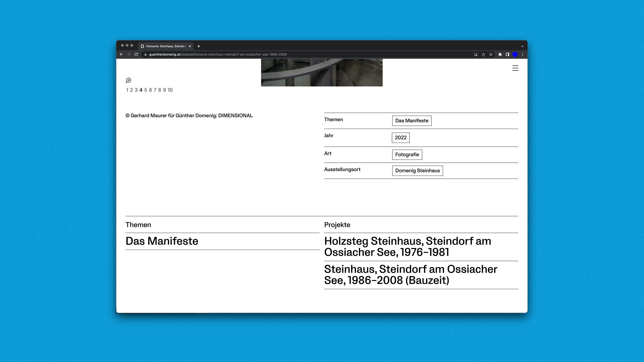Click the address bar URL

pos(218,55)
